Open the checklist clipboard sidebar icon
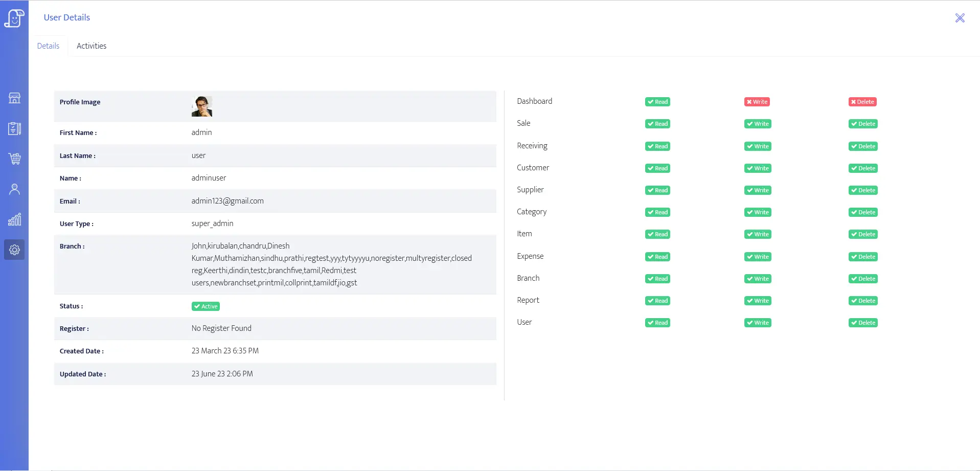Image resolution: width=980 pixels, height=471 pixels. 14,128
